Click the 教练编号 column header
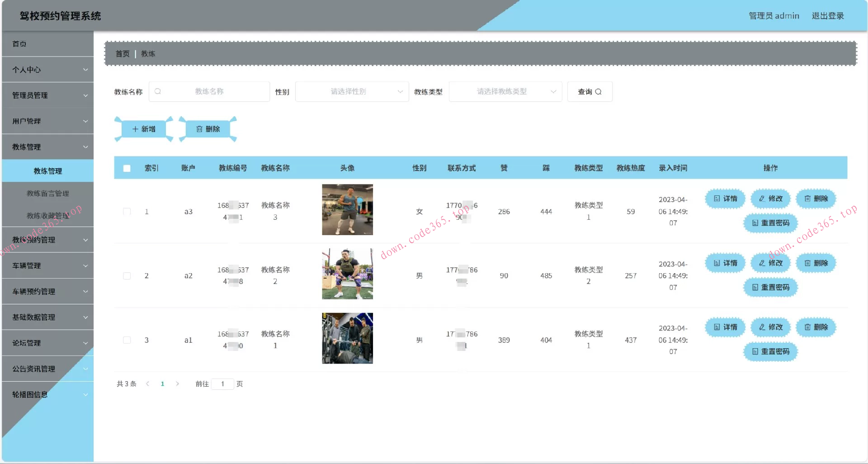 pos(233,168)
